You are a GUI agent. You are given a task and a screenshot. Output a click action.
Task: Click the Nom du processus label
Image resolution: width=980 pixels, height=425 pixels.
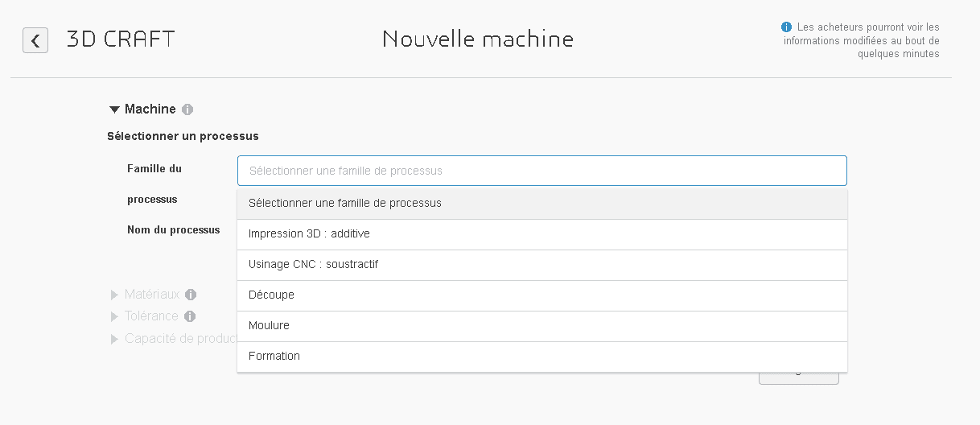pyautogui.click(x=173, y=230)
